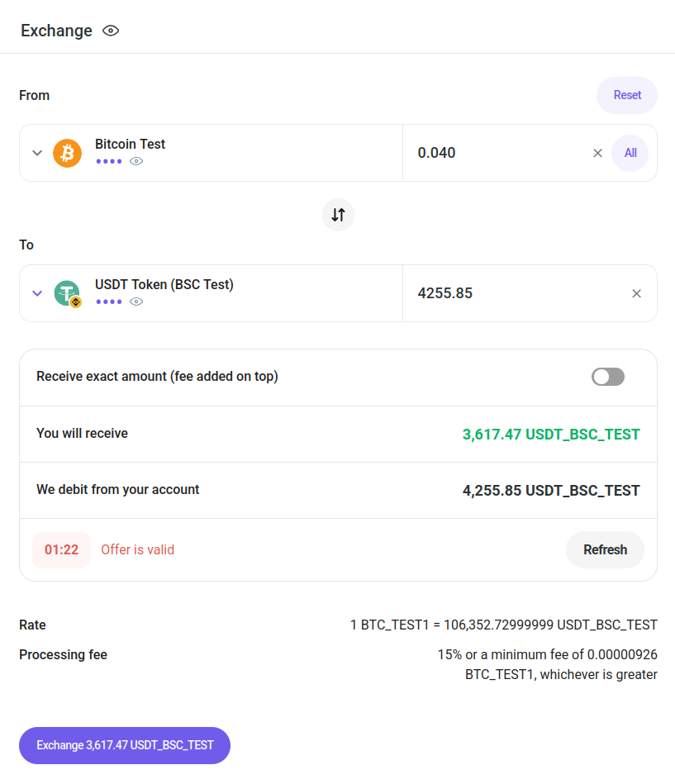Swap From and To currencies with arrows icon

coord(338,215)
